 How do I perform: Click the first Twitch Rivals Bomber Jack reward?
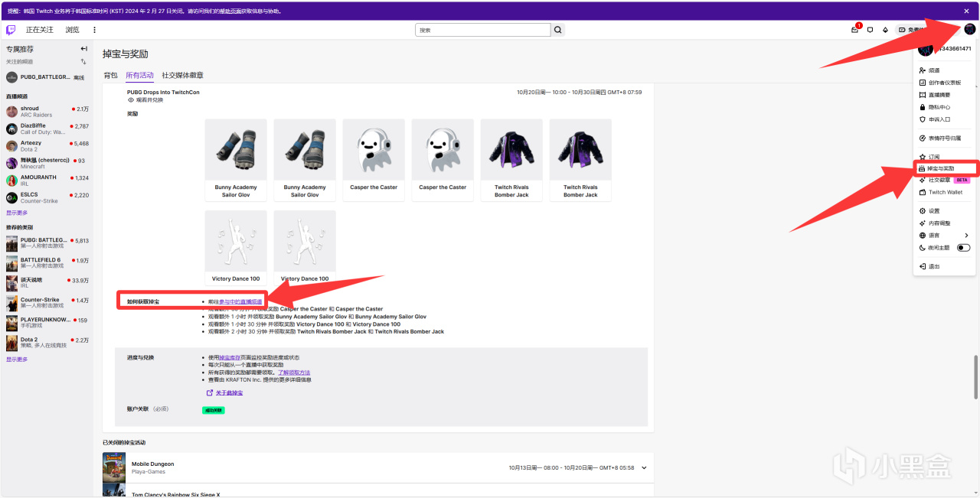click(x=511, y=160)
